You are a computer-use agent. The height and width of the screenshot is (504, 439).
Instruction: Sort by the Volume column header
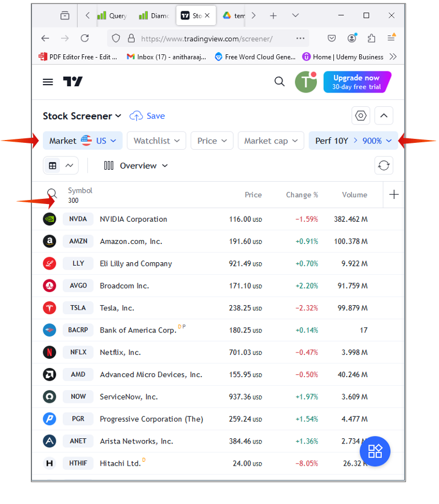click(355, 195)
